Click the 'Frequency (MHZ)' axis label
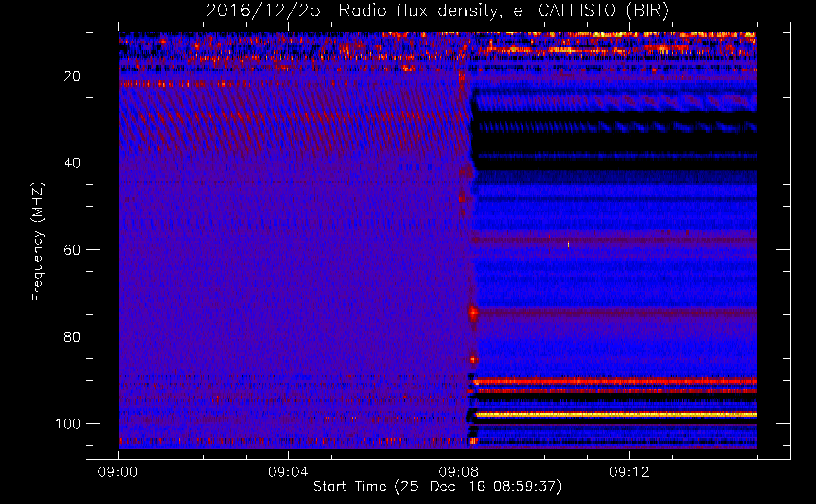 point(38,242)
